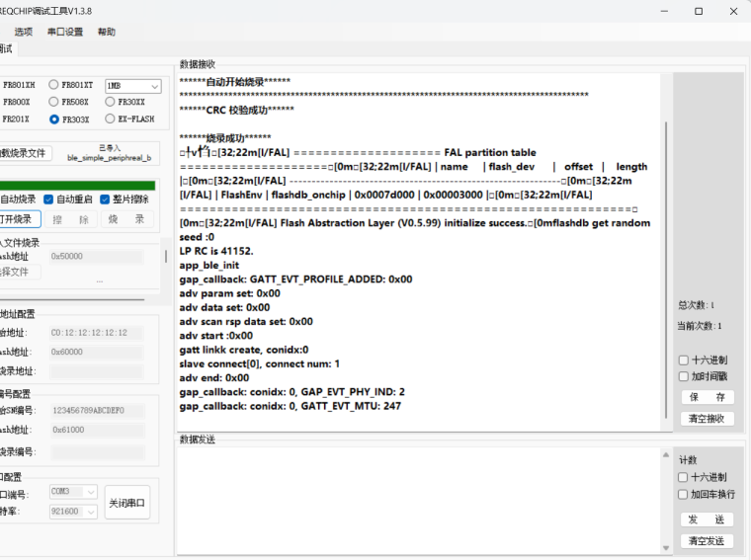Open the 921600 baud rate dropdown
Image resolution: width=751 pixels, height=560 pixels.
pyautogui.click(x=73, y=512)
